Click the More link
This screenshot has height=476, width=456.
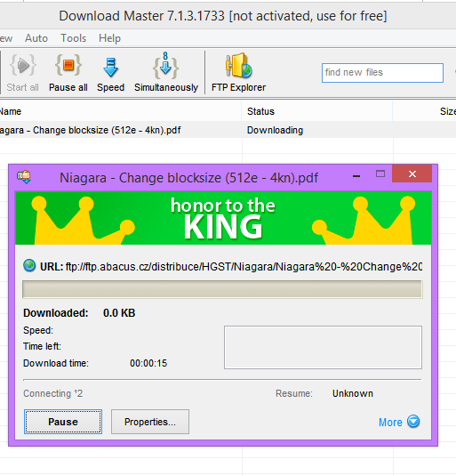(x=390, y=423)
